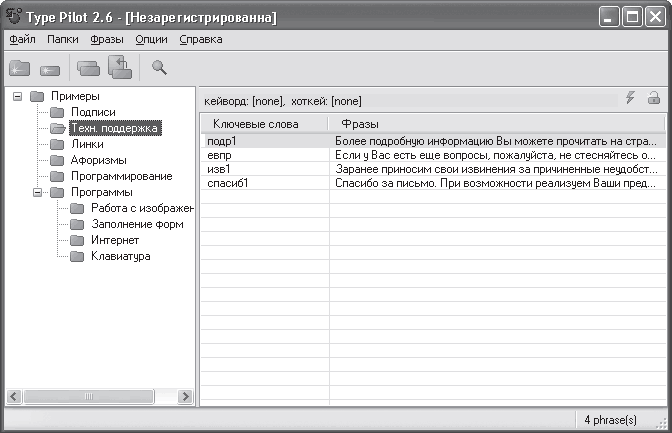Collapse the Примеры tree node
The width and height of the screenshot is (672, 433).
[17, 96]
